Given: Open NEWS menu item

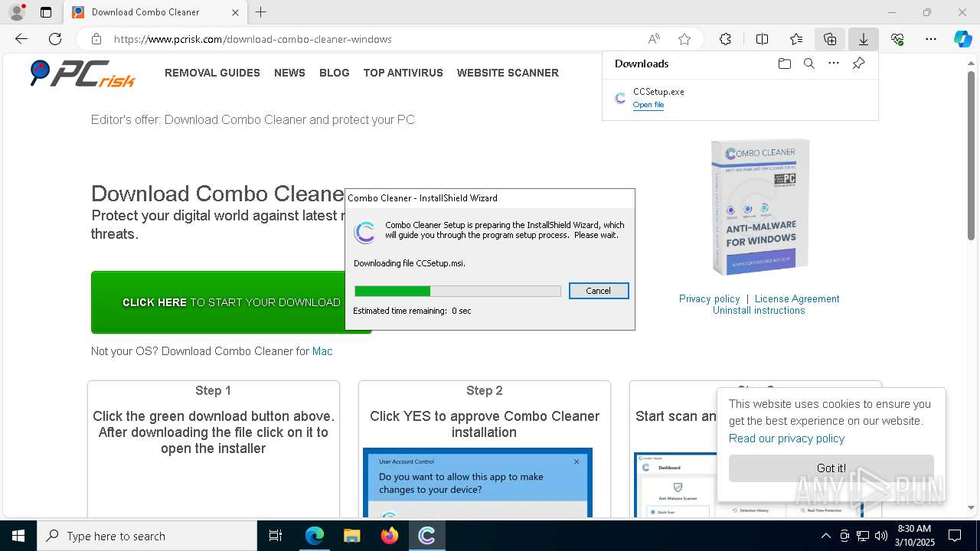Looking at the screenshot, I should point(289,73).
